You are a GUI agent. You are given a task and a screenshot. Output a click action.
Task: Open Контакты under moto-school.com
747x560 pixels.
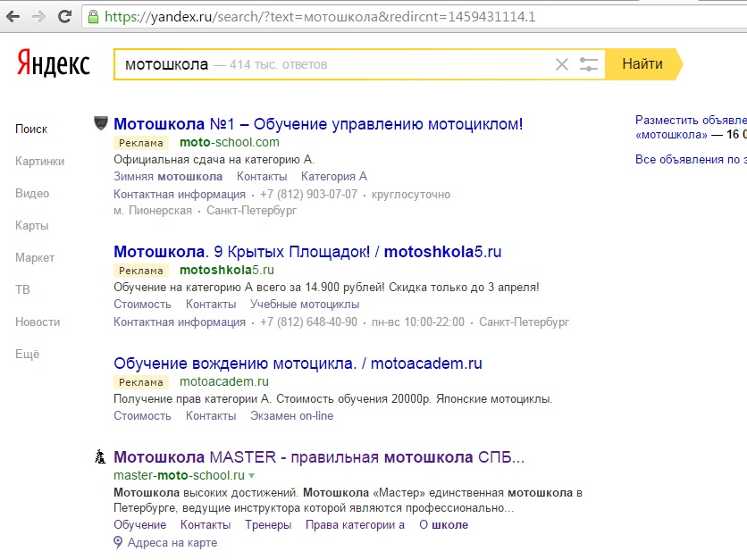tap(262, 177)
